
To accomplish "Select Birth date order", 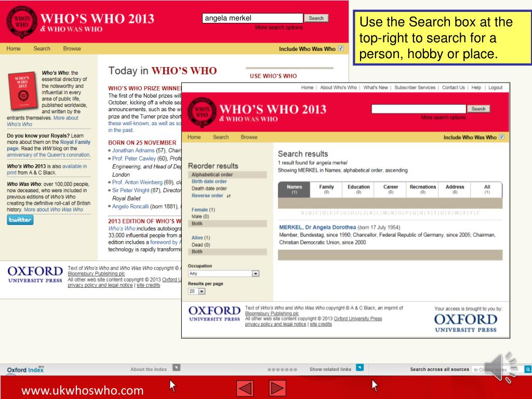I will point(209,181).
